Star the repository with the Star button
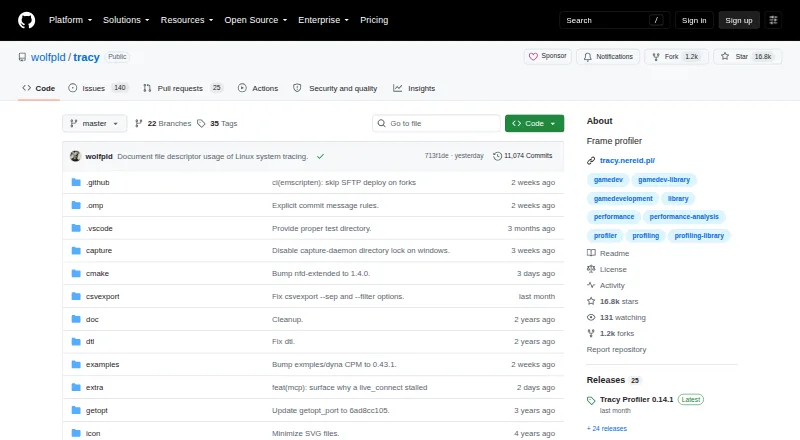This screenshot has width=800, height=440. [747, 56]
